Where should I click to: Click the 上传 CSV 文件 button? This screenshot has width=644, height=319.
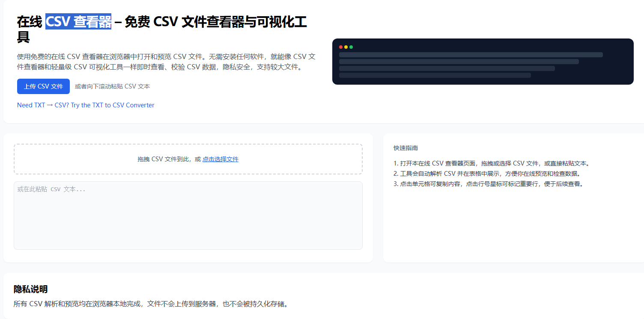(43, 86)
